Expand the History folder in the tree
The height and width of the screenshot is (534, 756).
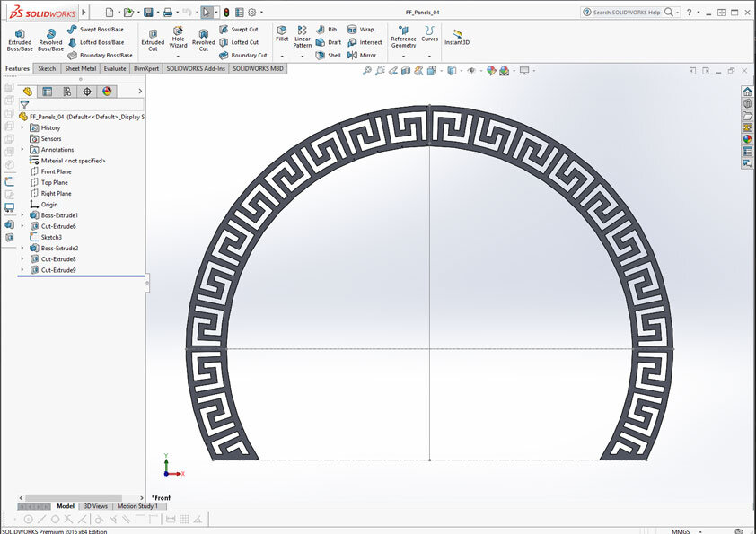tap(22, 127)
